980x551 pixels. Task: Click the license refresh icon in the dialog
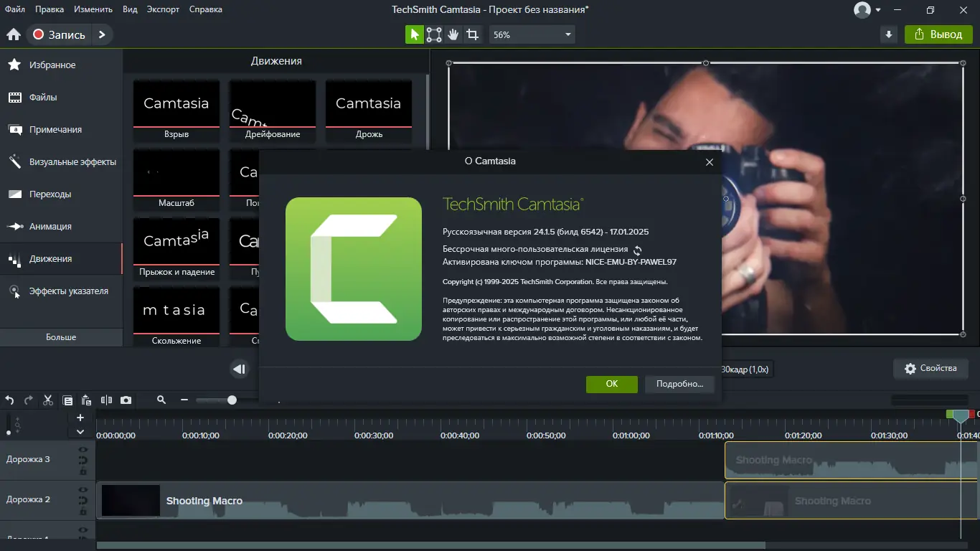coord(637,250)
